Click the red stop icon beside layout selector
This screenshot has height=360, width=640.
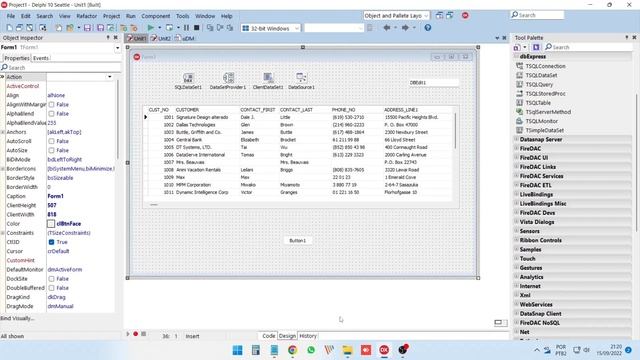[465, 16]
